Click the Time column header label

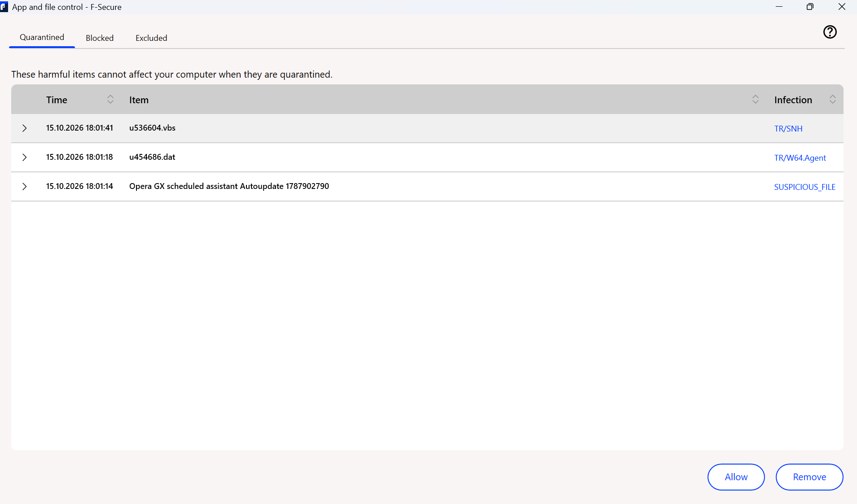pos(57,100)
